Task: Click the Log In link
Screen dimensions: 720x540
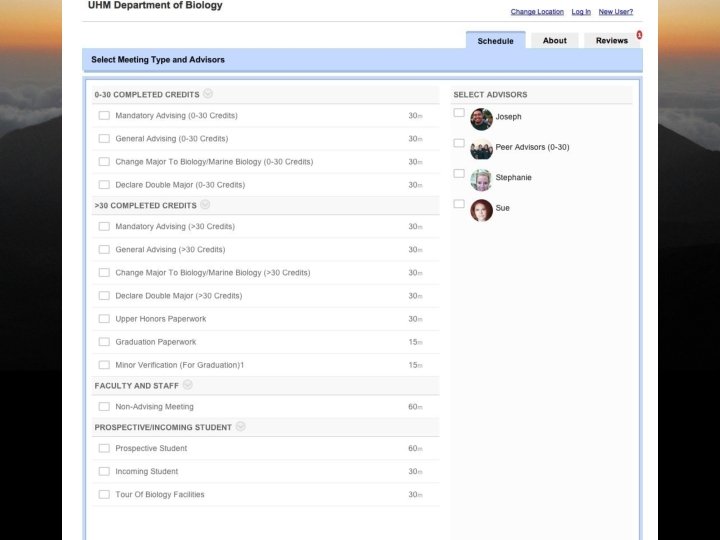Action: click(581, 11)
